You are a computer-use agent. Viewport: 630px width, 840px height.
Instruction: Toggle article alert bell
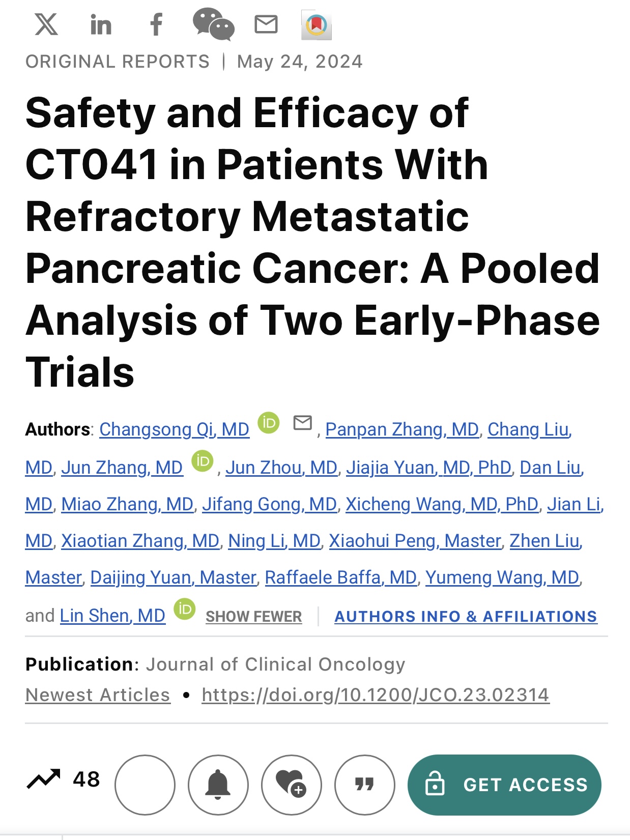pos(218,785)
